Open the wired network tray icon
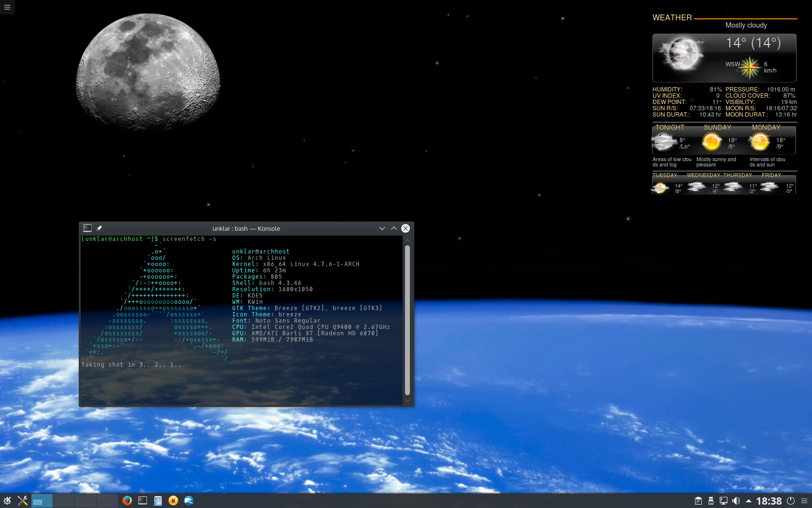812x508 pixels. click(724, 501)
